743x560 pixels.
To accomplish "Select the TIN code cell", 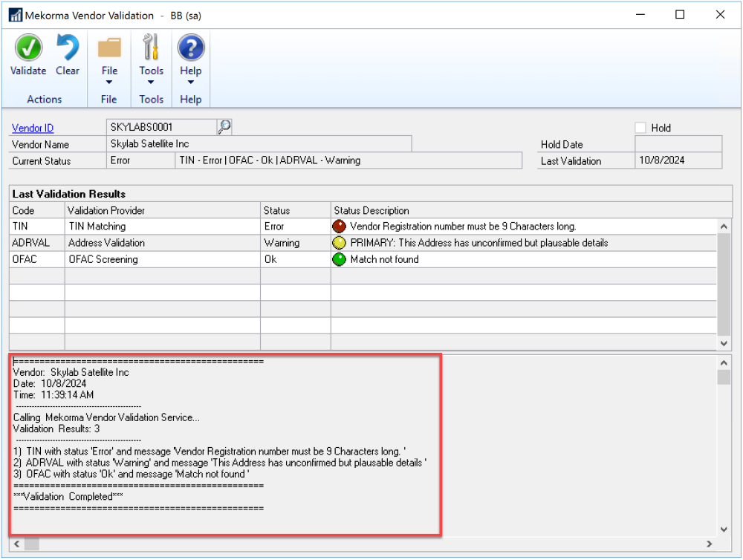I will tap(37, 227).
